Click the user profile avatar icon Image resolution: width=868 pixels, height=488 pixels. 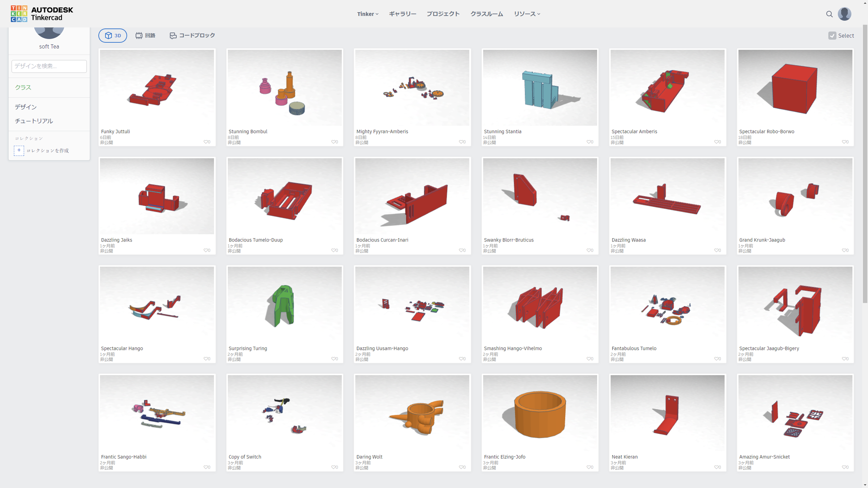844,14
